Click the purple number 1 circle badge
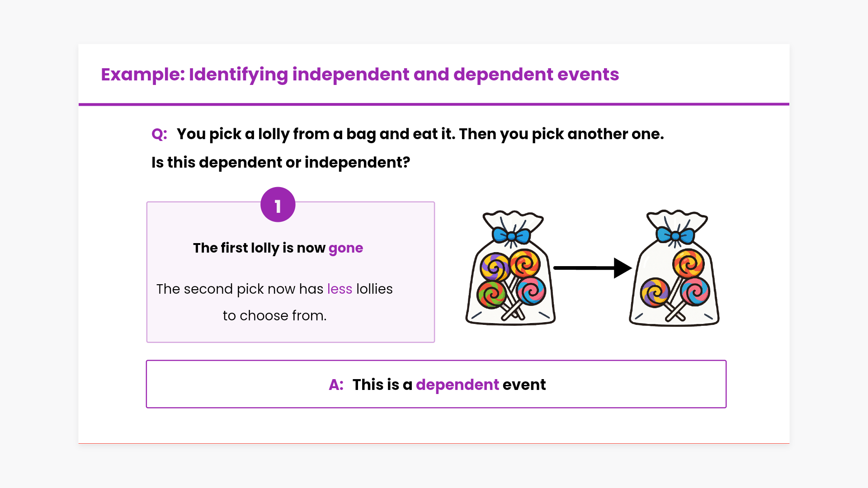This screenshot has width=868, height=488. [x=278, y=205]
